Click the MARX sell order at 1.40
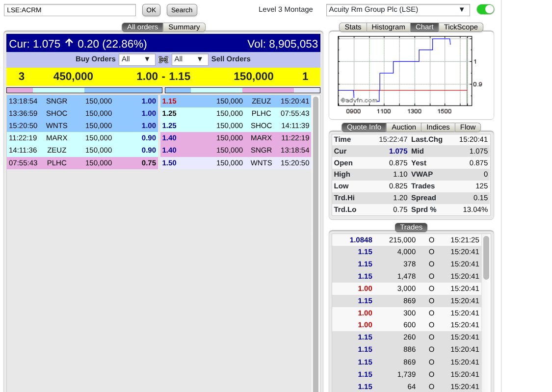 236,138
